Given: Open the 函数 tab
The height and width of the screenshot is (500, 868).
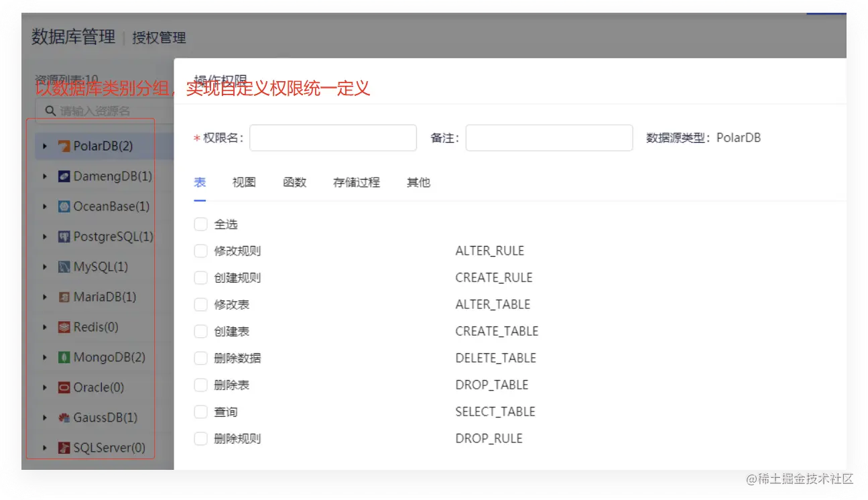Looking at the screenshot, I should coord(295,182).
